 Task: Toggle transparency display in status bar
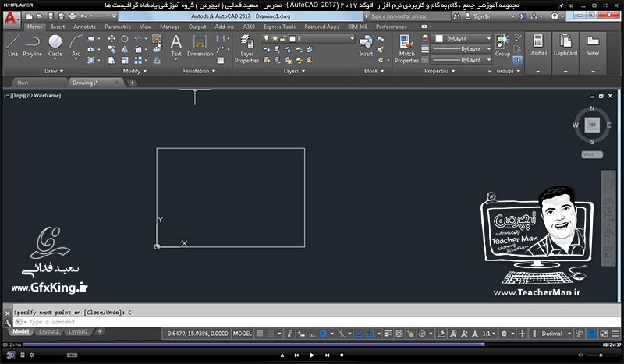(x=399, y=334)
